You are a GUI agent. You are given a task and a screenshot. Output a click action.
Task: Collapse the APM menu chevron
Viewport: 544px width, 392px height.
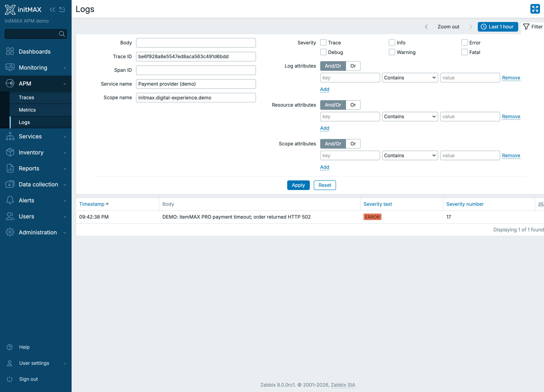pyautogui.click(x=65, y=84)
